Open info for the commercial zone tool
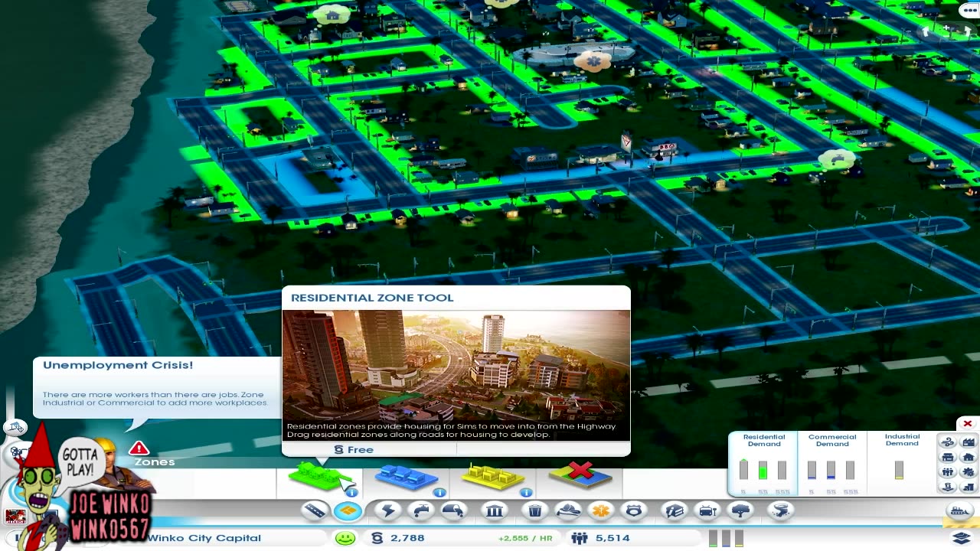Image resolution: width=980 pixels, height=551 pixels. point(439,492)
